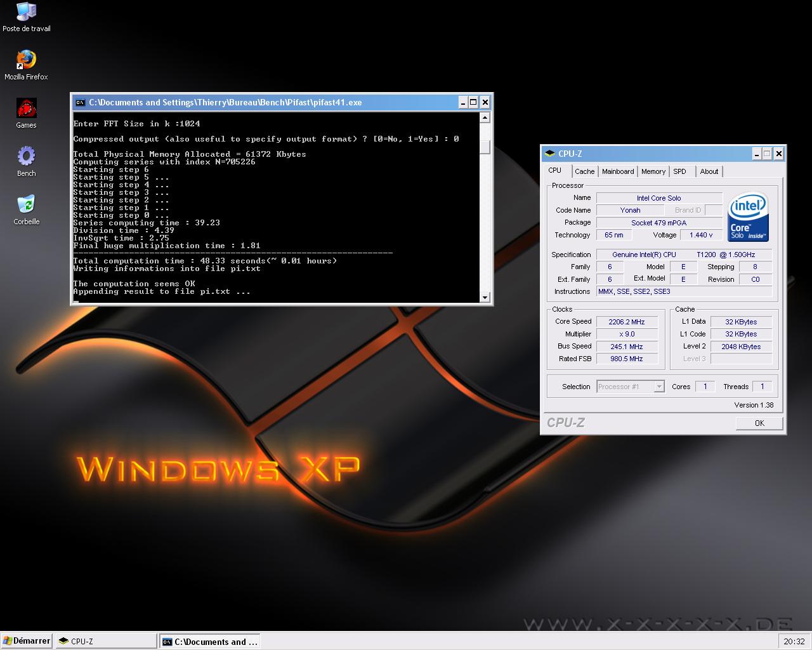
Task: Click the Cores count field
Action: (705, 387)
